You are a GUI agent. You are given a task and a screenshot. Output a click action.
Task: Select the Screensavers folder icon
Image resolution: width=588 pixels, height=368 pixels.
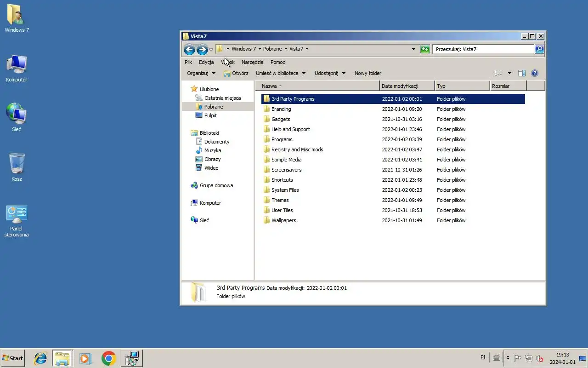tap(266, 170)
